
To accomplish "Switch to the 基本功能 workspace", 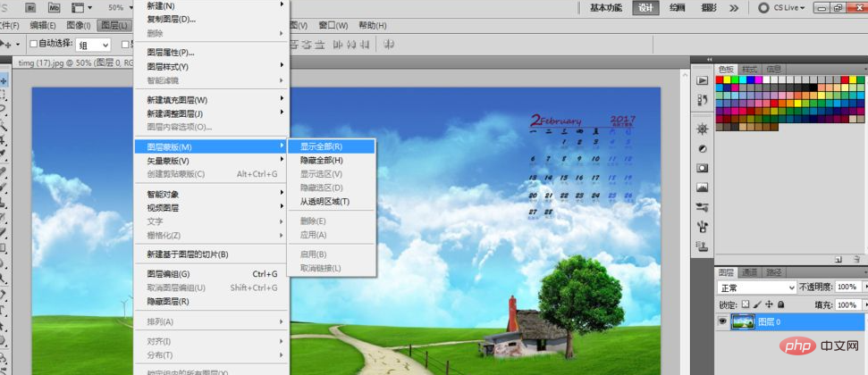I will click(x=605, y=8).
